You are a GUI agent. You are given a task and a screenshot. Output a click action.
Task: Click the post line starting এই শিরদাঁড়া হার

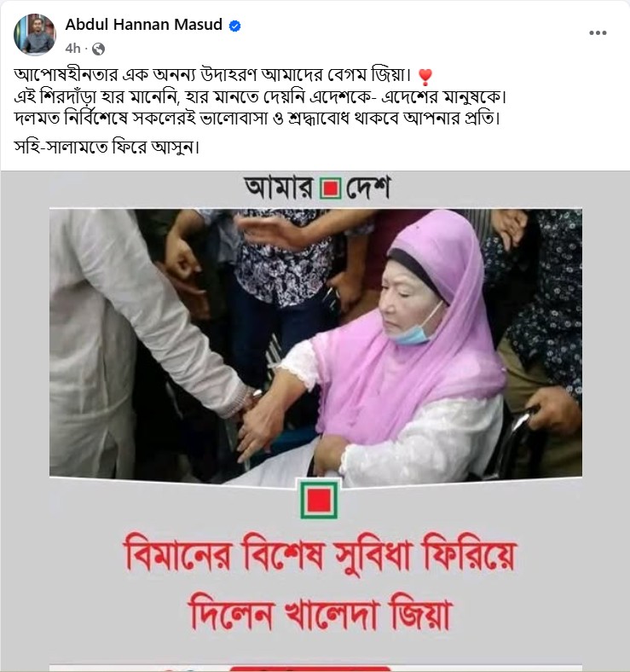(260, 97)
